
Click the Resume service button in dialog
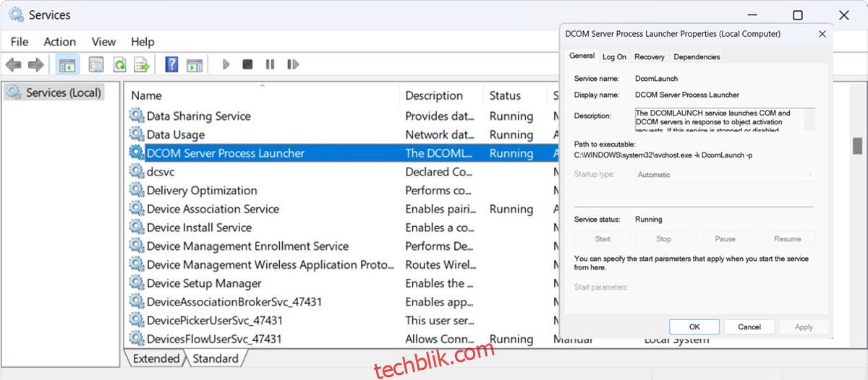[x=787, y=238]
